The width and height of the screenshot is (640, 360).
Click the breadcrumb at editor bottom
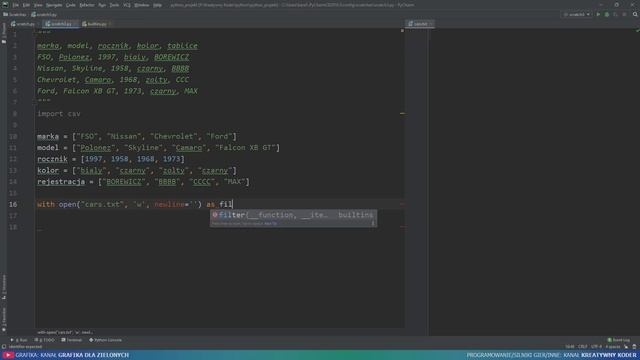(x=65, y=332)
